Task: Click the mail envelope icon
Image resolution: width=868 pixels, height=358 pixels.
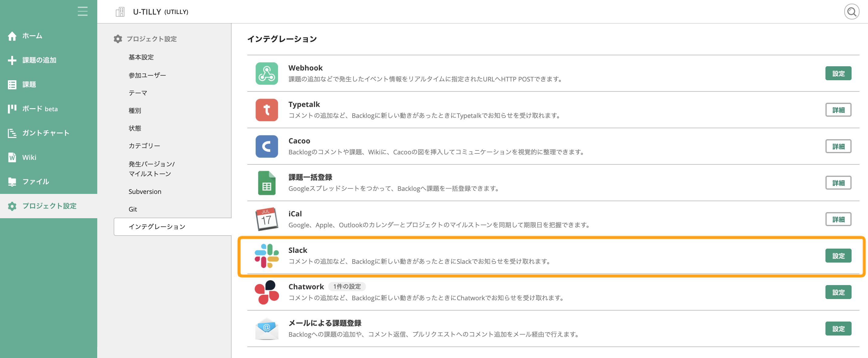Action: (267, 329)
